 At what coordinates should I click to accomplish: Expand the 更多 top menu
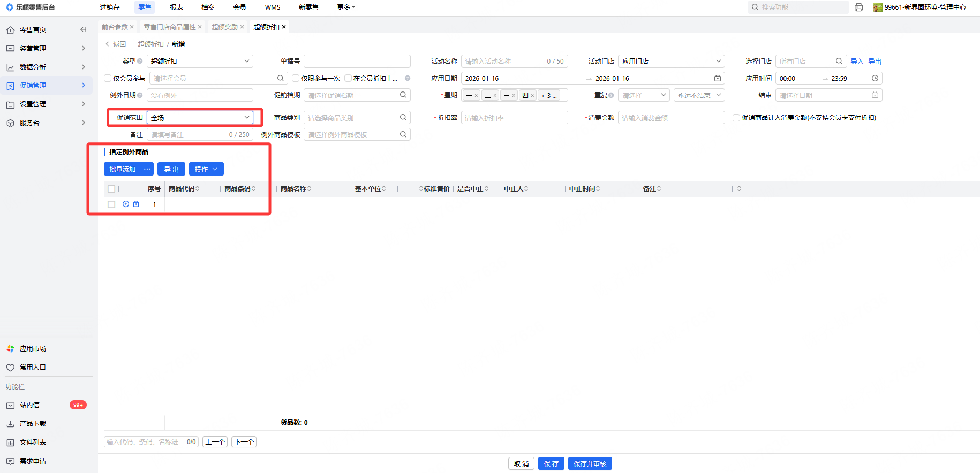point(346,7)
